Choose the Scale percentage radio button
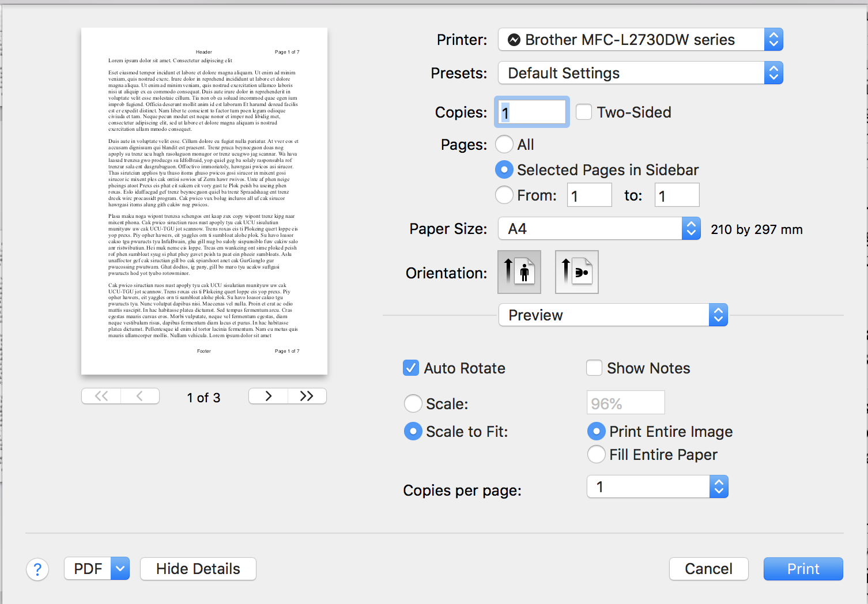Image resolution: width=868 pixels, height=604 pixels. (413, 403)
